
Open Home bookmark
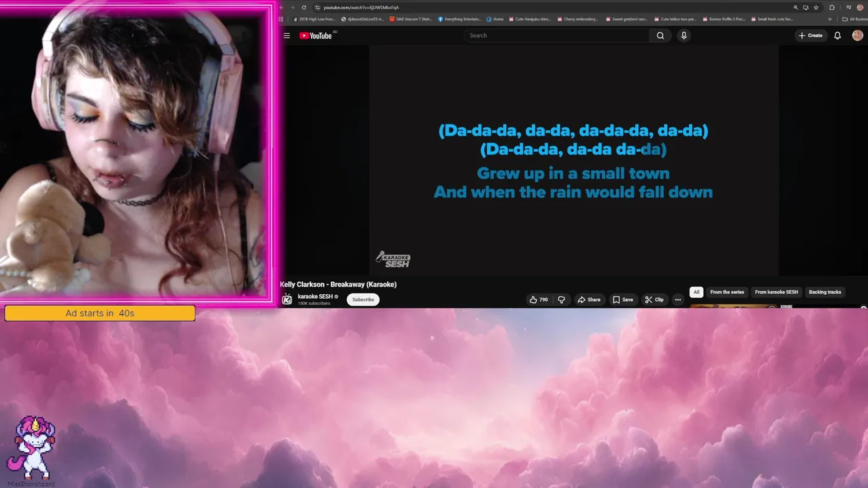(495, 19)
